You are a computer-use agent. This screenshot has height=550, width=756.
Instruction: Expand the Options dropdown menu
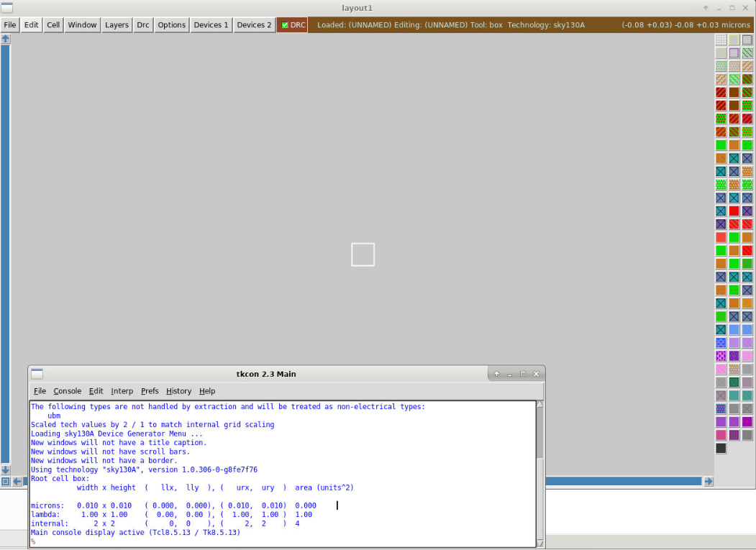(x=172, y=24)
